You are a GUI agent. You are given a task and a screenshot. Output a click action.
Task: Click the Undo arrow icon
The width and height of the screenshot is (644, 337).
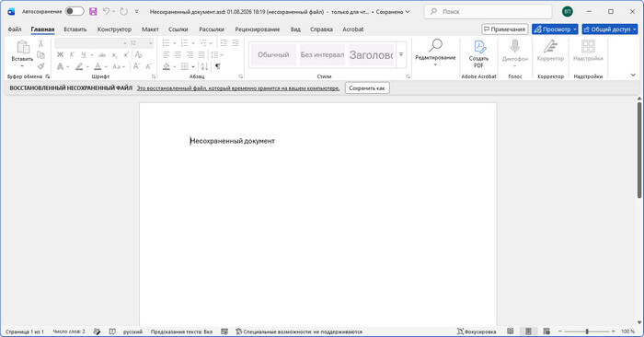click(107, 11)
